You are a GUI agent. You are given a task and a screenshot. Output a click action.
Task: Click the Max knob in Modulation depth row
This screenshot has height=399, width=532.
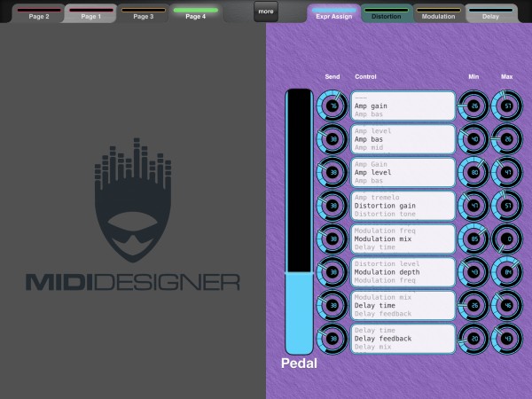coord(507,272)
